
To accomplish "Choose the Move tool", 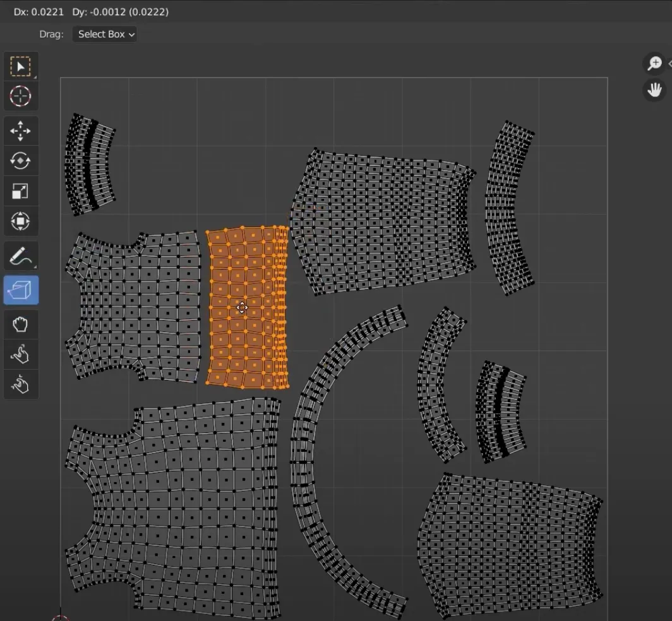I will tap(21, 131).
